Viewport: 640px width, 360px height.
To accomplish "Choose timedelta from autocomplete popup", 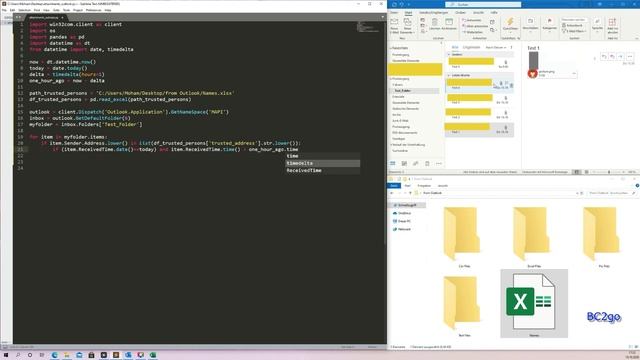I will 322,163.
